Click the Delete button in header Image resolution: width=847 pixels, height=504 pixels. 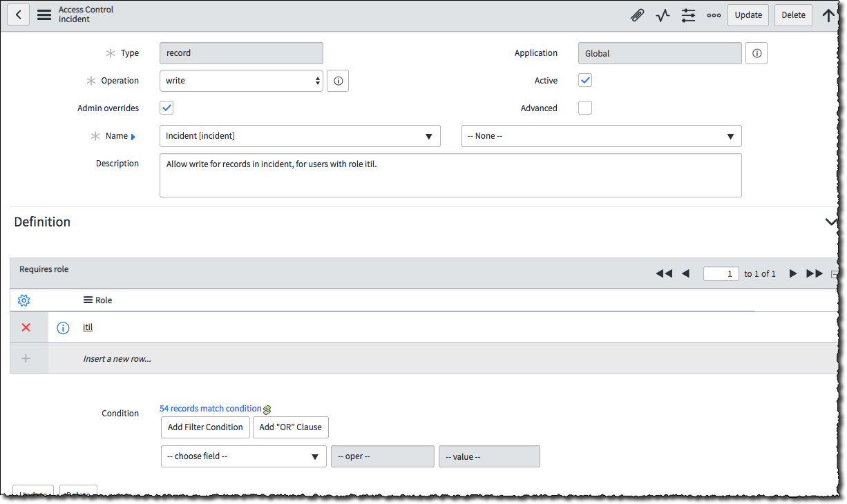tap(793, 15)
